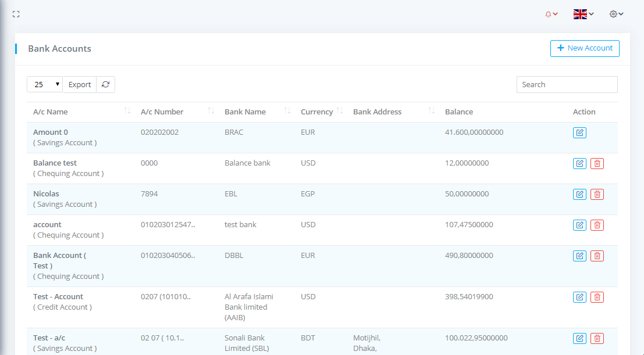Click the New Account button
Image resolution: width=644 pixels, height=355 pixels.
pos(585,48)
